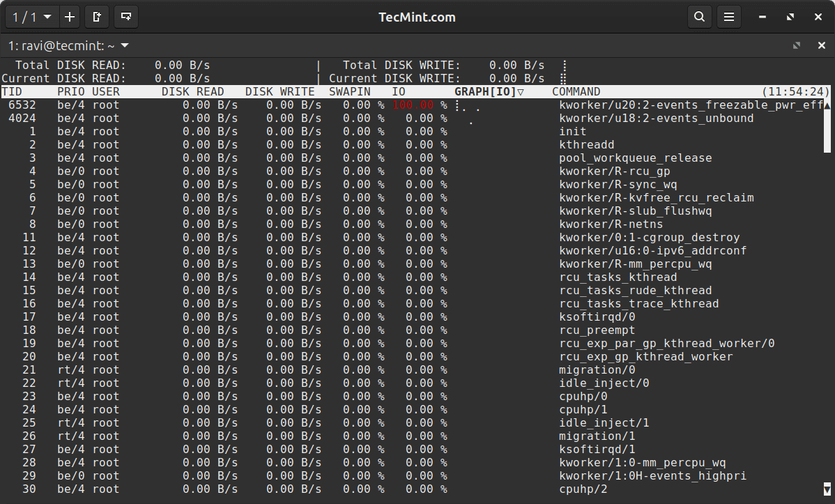Sort processes by the IO column

click(x=398, y=91)
